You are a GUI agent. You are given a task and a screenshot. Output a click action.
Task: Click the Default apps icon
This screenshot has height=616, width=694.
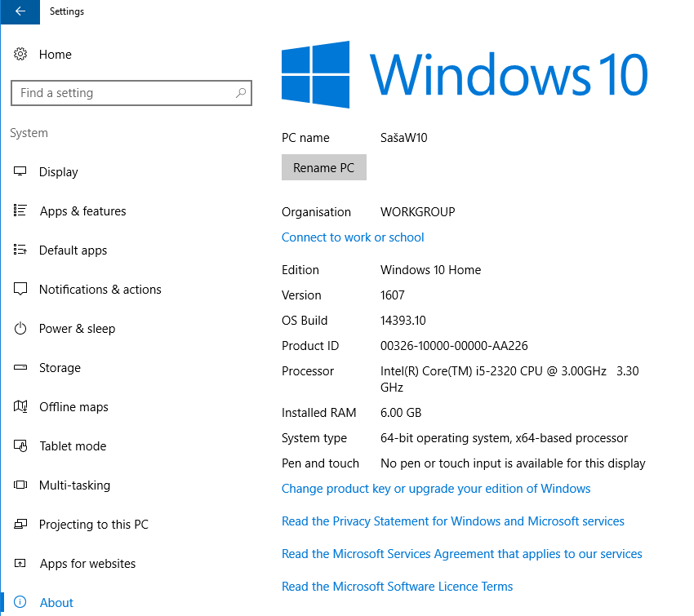[20, 250]
